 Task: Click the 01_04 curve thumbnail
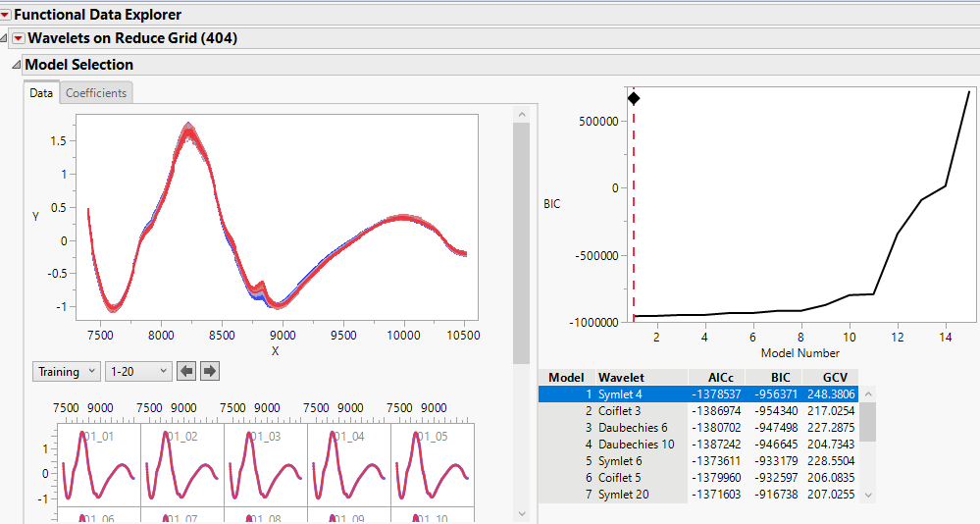349,465
